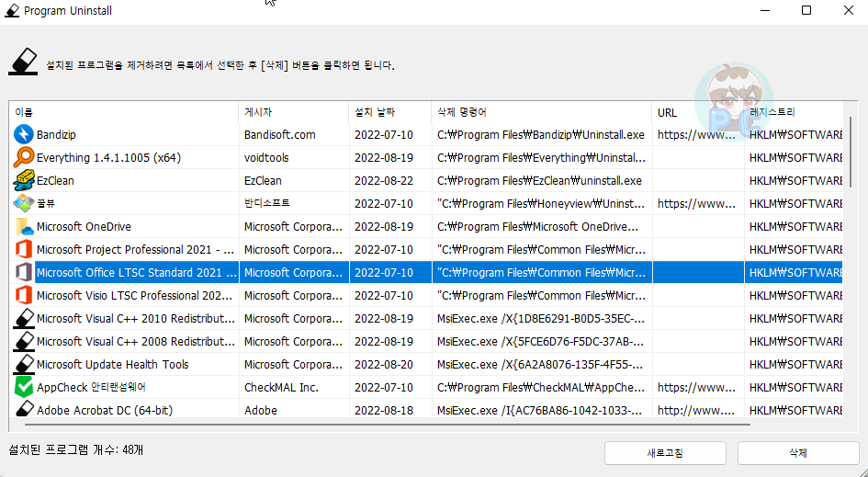868x477 pixels.
Task: Click MsiExec /I{AC76BA86 command cell
Action: point(541,411)
